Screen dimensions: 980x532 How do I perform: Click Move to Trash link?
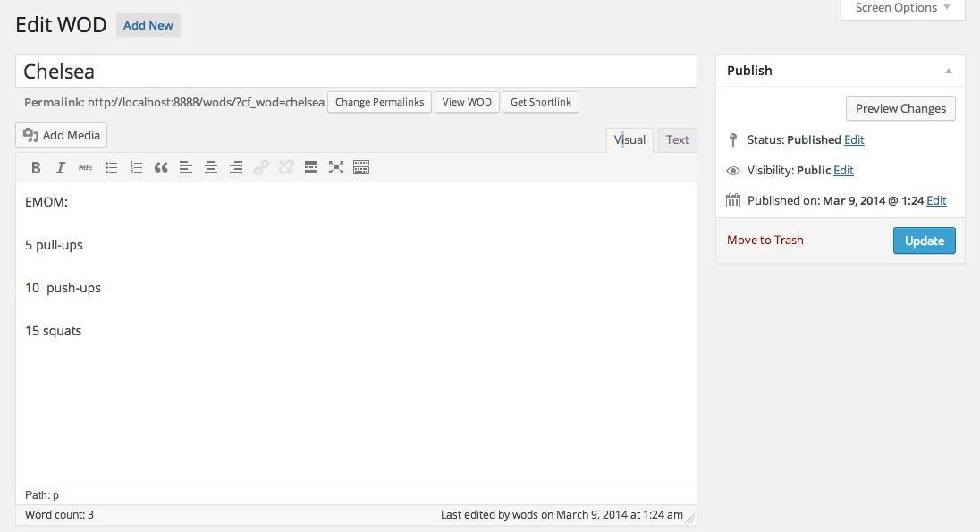[x=765, y=240]
